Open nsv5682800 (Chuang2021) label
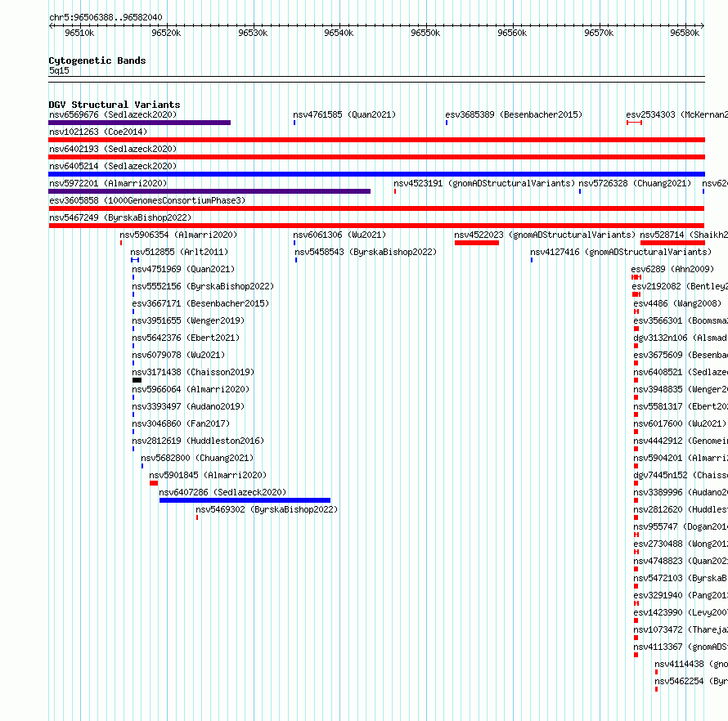 tap(197, 458)
